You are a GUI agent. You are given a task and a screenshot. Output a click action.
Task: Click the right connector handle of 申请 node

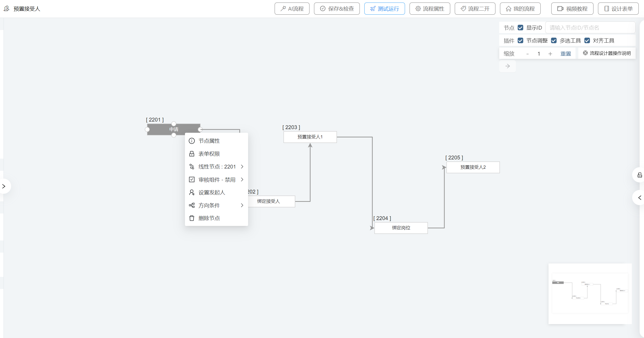(200, 129)
